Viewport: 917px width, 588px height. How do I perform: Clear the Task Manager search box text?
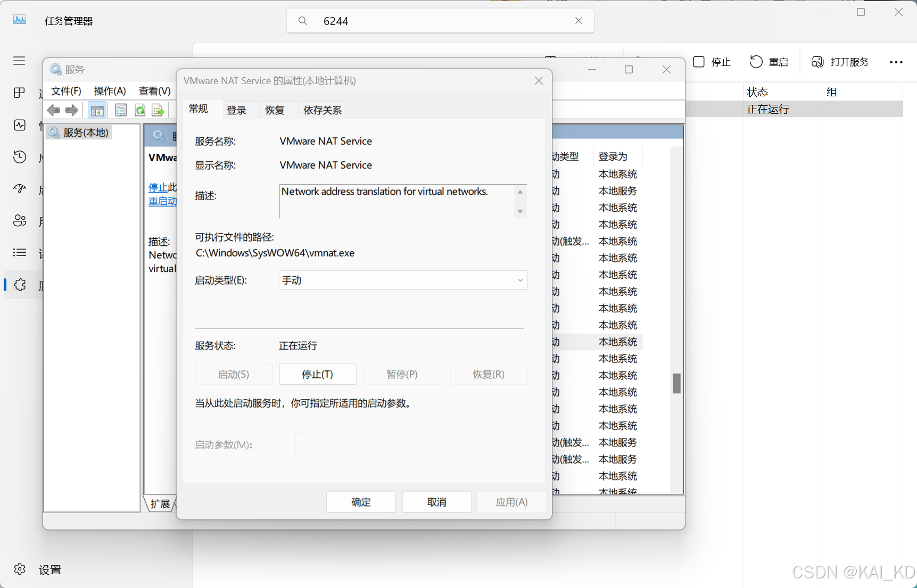point(579,21)
